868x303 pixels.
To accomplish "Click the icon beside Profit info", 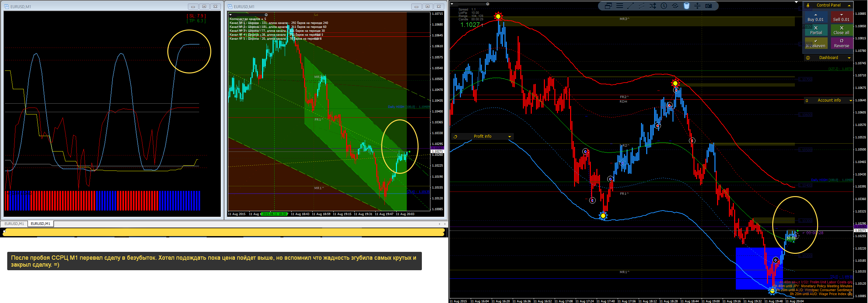I will [x=455, y=137].
